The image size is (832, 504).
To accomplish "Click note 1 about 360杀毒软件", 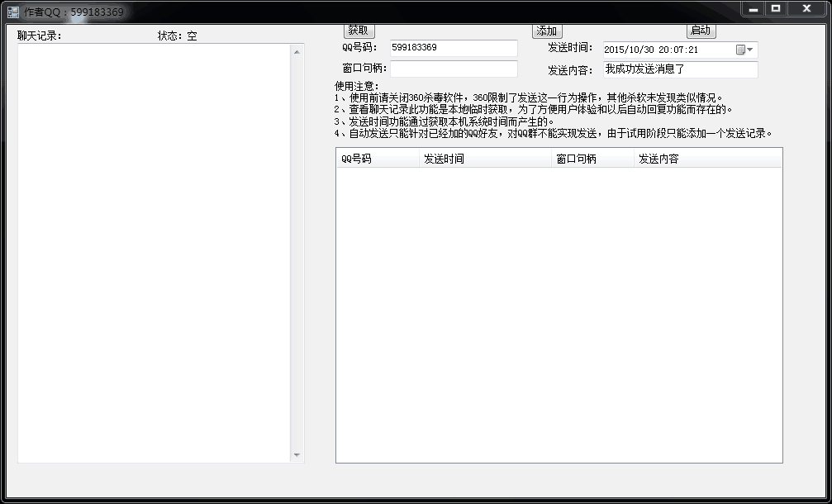I will [529, 97].
